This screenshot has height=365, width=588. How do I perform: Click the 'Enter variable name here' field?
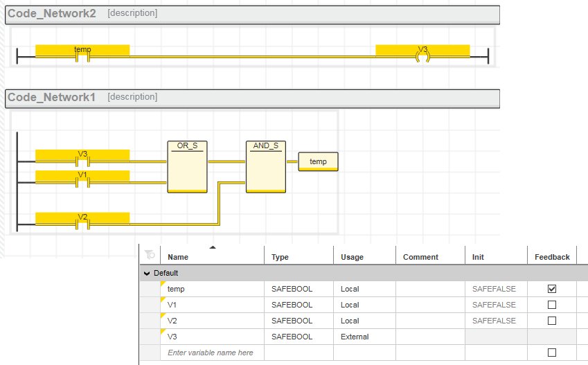(211, 353)
